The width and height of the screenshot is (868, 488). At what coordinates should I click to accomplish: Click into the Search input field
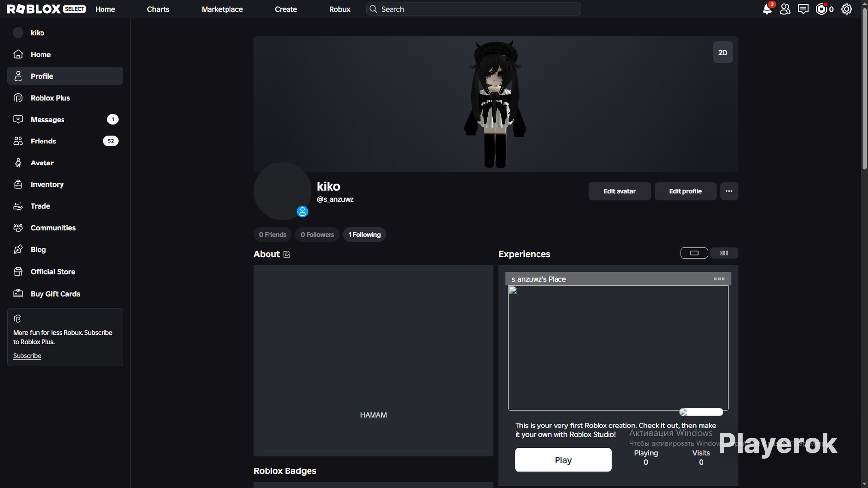click(x=474, y=9)
